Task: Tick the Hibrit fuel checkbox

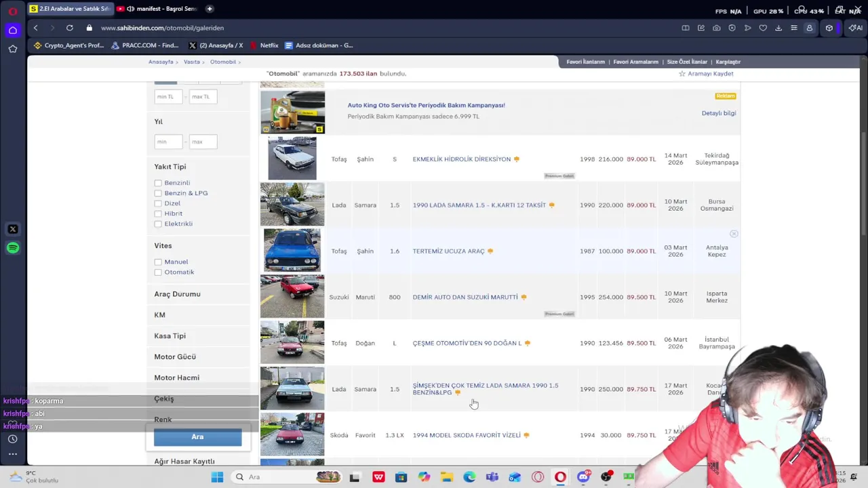Action: [x=158, y=213]
